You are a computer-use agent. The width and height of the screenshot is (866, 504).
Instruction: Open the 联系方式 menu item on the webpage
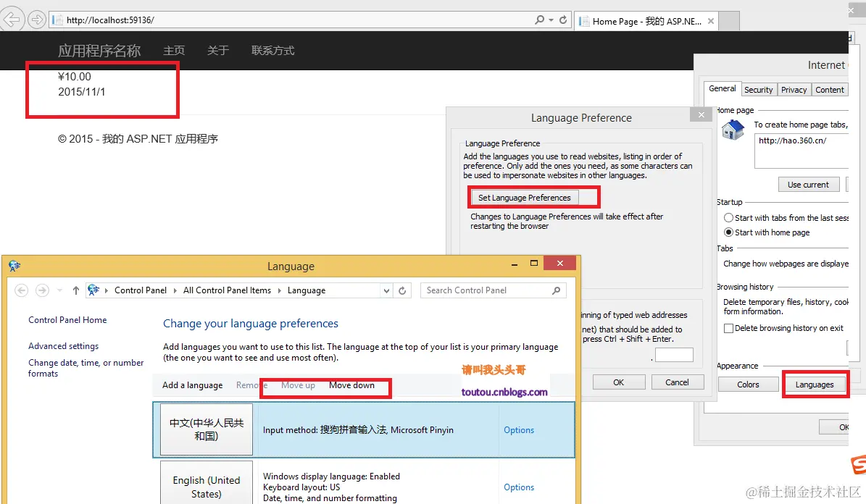pyautogui.click(x=272, y=50)
